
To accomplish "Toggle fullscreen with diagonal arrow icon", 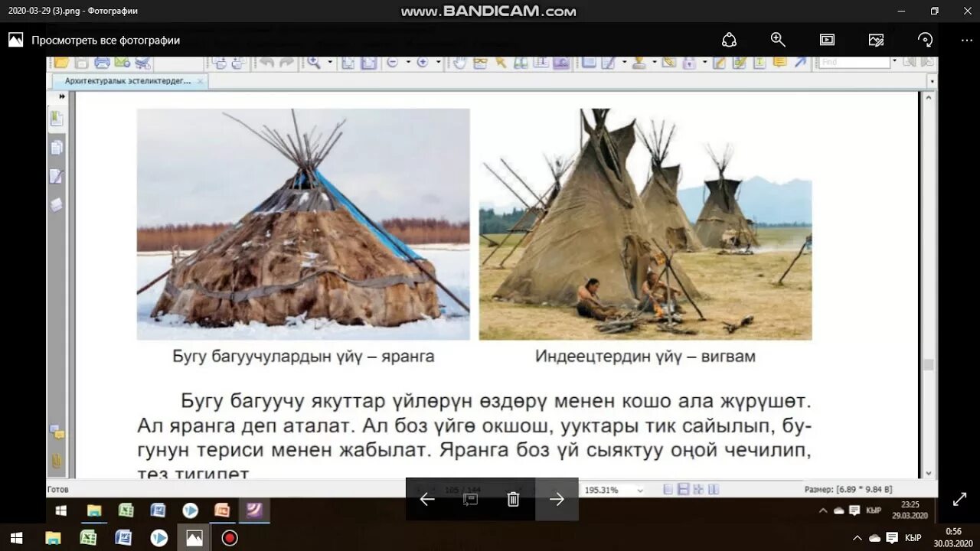I will [x=959, y=499].
